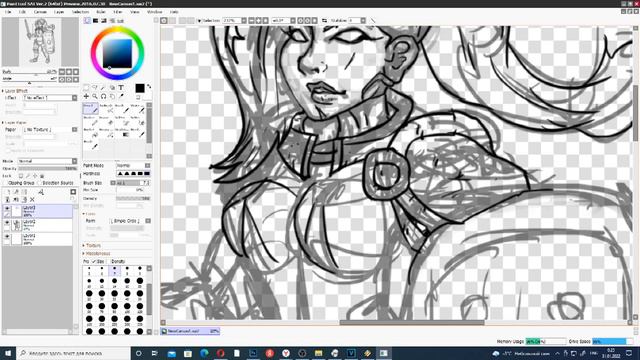Select the second brush in the second tray row
The image size is (640, 360).
coord(107,121)
